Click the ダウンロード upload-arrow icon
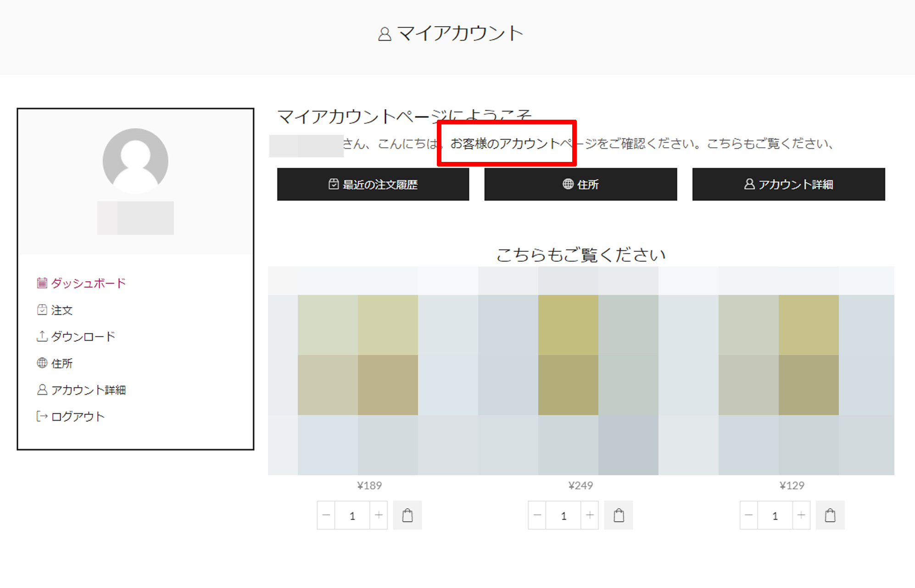 click(x=42, y=337)
